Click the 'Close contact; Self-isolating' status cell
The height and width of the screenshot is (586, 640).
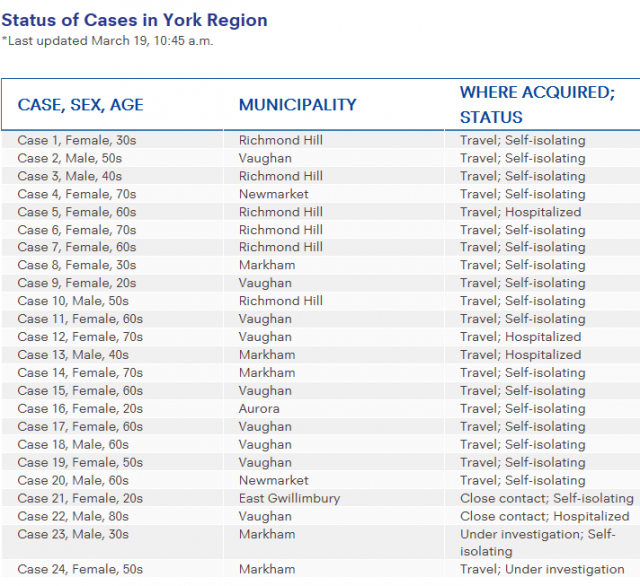click(546, 498)
